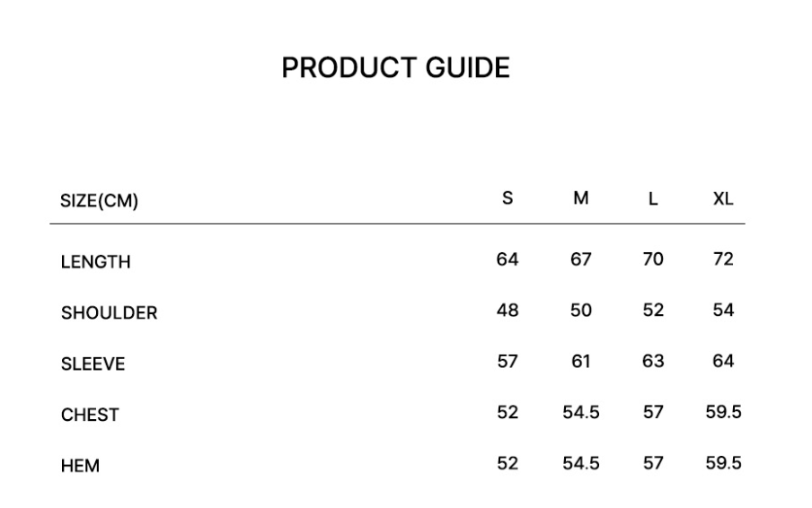
Task: Click the PRODUCT GUIDE heading
Action: [x=395, y=68]
